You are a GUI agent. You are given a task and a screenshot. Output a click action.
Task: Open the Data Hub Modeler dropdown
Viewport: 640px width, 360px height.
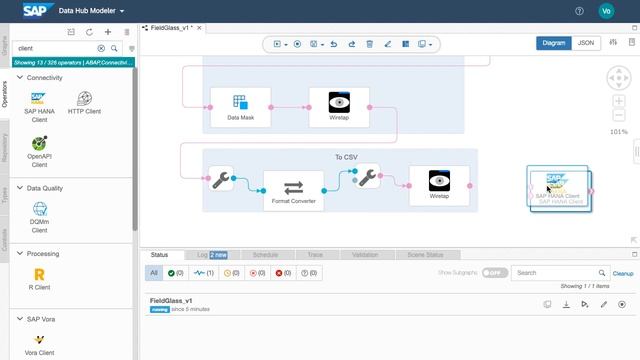pos(91,11)
